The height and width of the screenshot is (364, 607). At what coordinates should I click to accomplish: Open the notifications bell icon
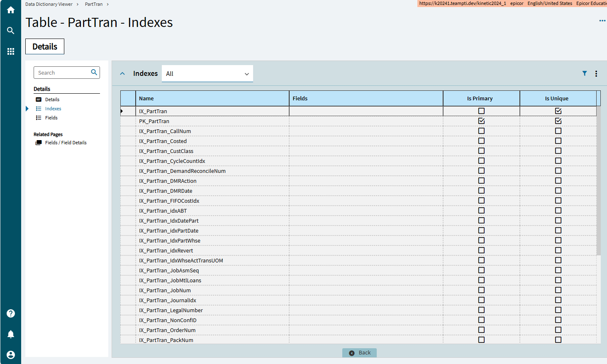point(11,334)
